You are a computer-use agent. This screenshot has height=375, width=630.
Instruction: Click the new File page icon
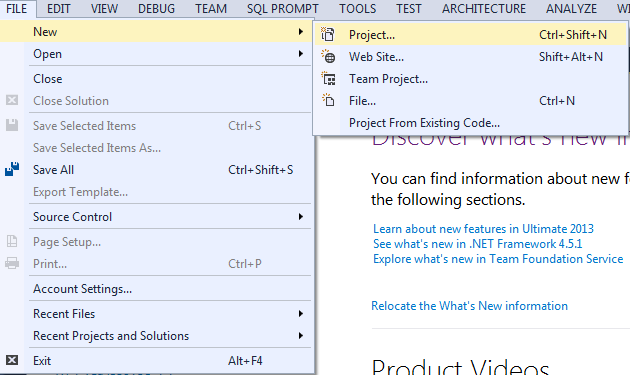click(x=328, y=100)
